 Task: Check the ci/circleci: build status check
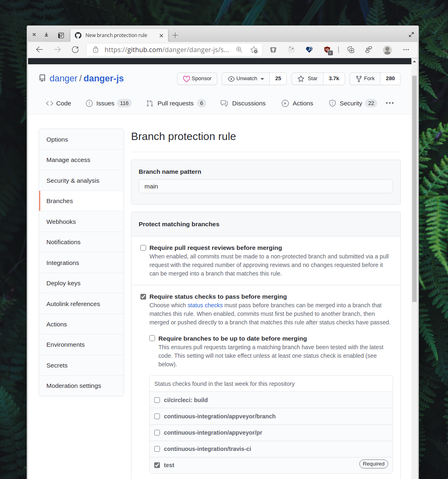coord(157,400)
